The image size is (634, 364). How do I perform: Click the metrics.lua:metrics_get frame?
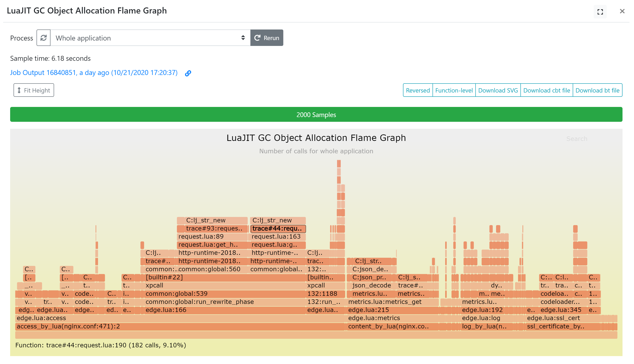click(x=392, y=302)
